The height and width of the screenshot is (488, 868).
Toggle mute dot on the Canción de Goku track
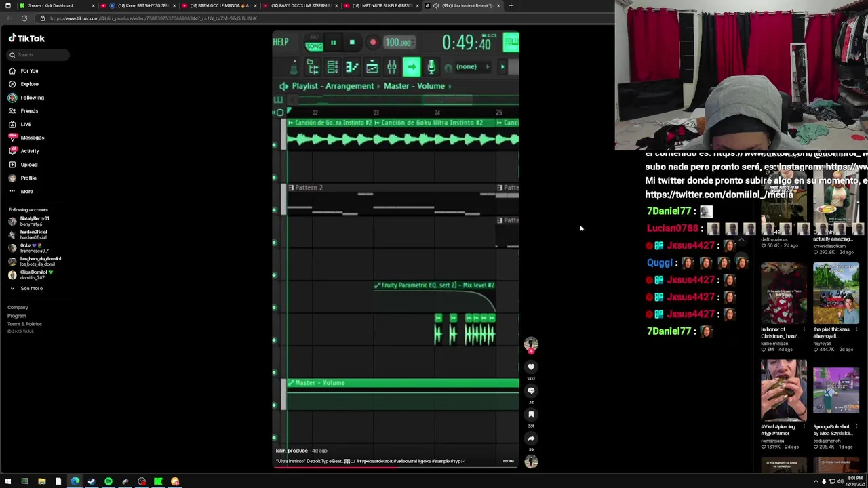pos(274,144)
